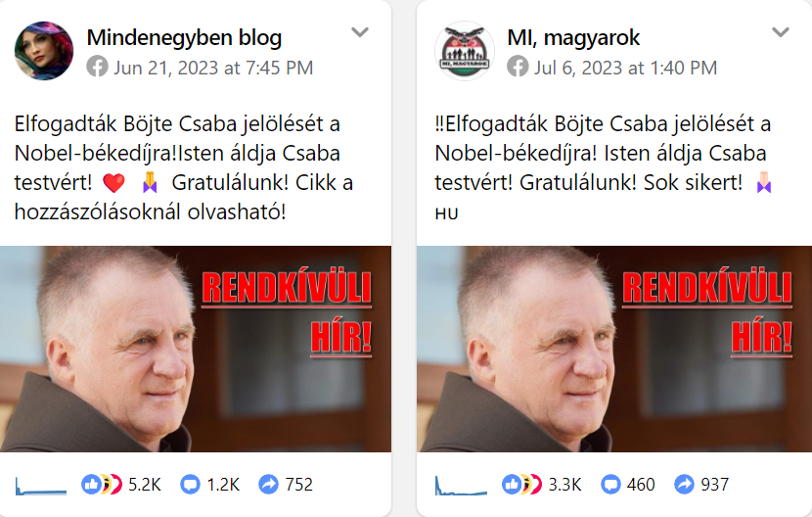Viewport: 812px width, 517px height.
Task: Open the MI, magyarok page name
Action: 574,37
